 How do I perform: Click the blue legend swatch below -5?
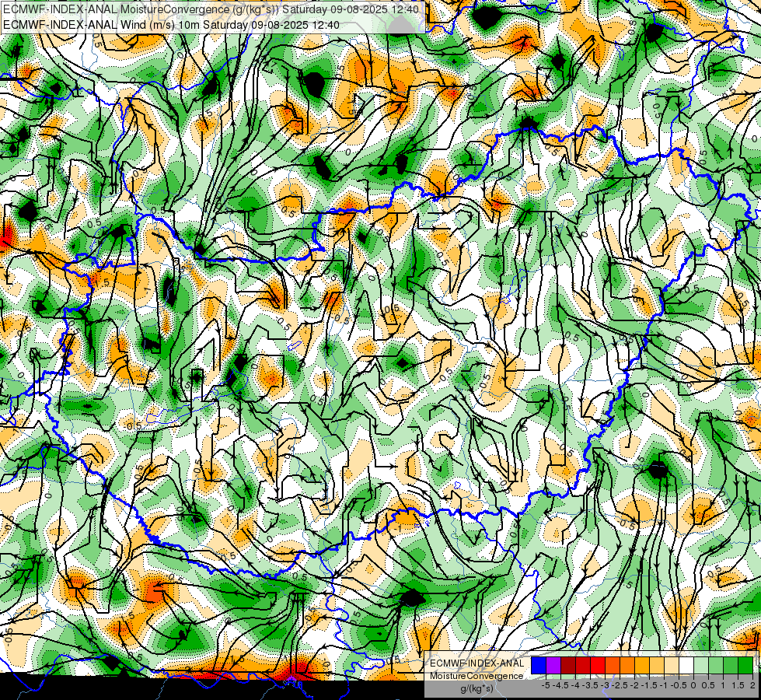tap(539, 665)
